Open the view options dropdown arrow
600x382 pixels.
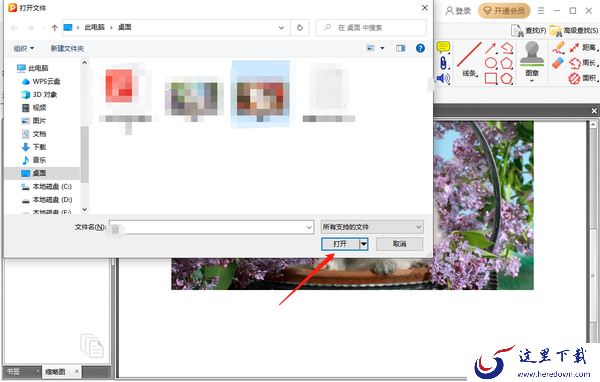point(382,48)
